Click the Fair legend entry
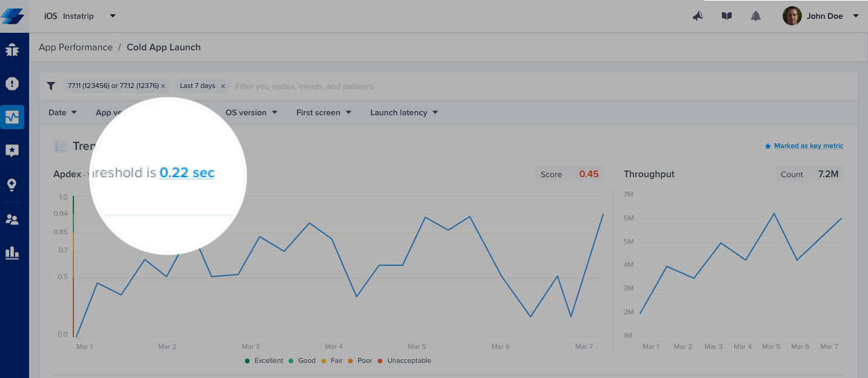This screenshot has width=868, height=378. [332, 361]
